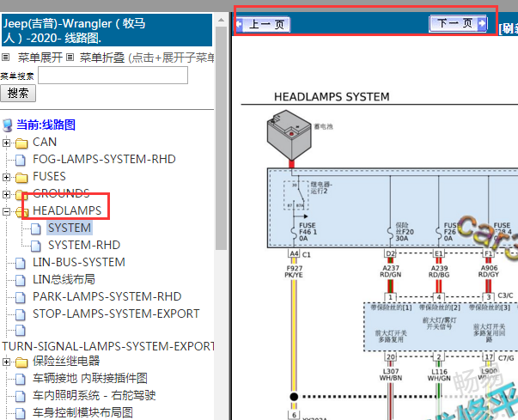Screen dimensions: 518x420
Task: Open LIN总线布局 diagram
Action: 64,280
